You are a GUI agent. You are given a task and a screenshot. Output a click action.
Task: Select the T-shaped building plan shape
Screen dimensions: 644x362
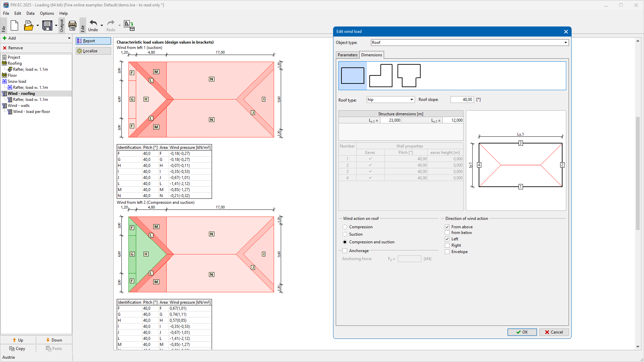pyautogui.click(x=409, y=76)
